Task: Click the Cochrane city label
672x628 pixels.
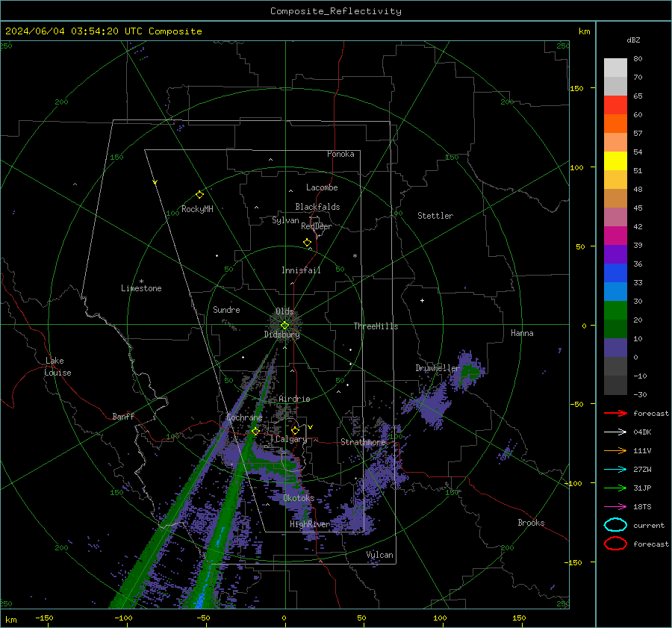Action: (244, 417)
